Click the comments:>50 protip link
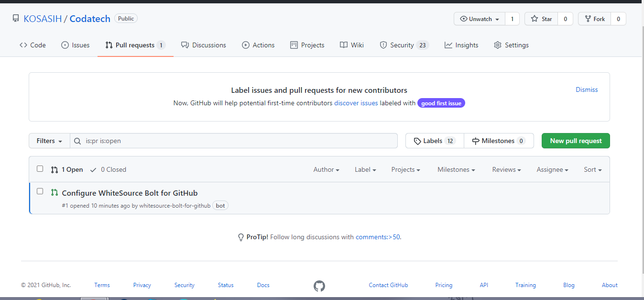The image size is (644, 300). tap(378, 237)
